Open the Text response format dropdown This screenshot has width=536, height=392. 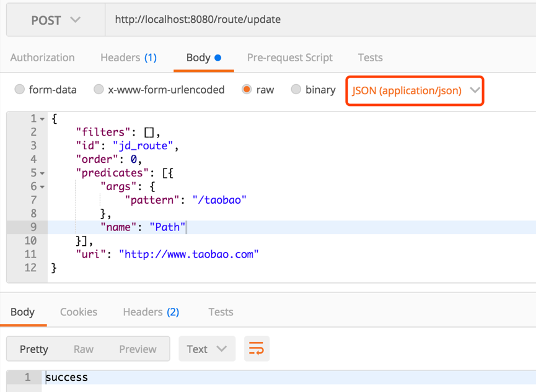pyautogui.click(x=206, y=349)
